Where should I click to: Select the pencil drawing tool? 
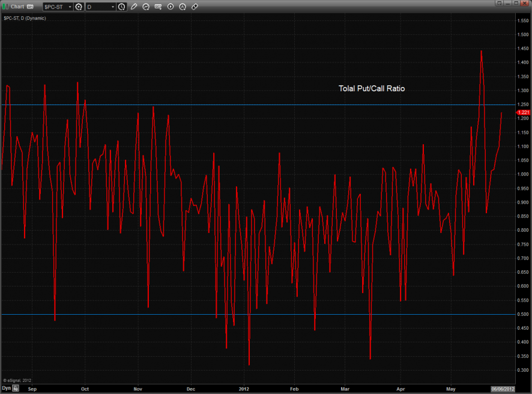tap(134, 7)
